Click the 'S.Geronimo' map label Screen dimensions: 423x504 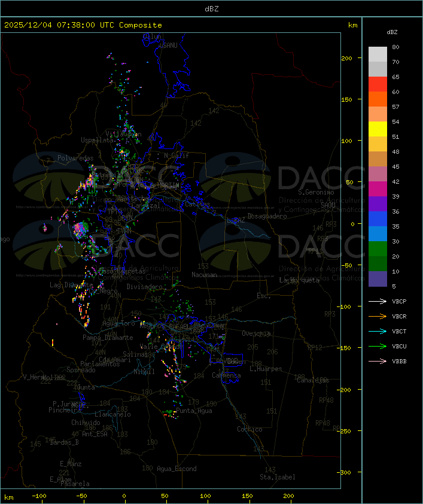[316, 192]
